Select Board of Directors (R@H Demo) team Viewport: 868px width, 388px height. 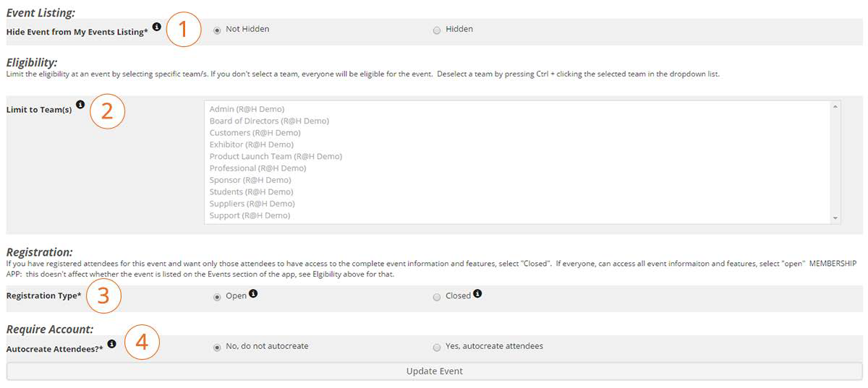tap(269, 121)
